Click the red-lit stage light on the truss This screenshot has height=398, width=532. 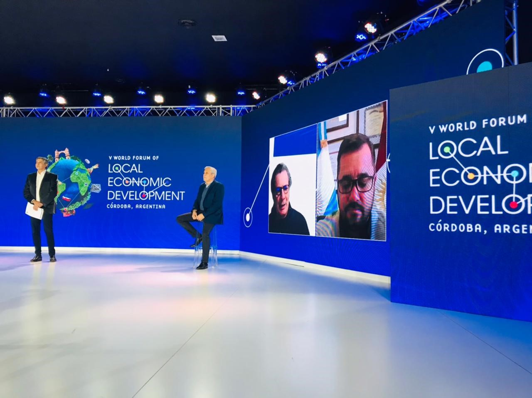click(x=370, y=27)
